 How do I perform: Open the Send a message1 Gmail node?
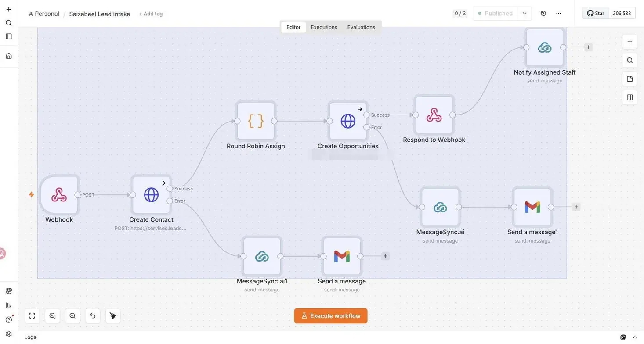tap(532, 207)
